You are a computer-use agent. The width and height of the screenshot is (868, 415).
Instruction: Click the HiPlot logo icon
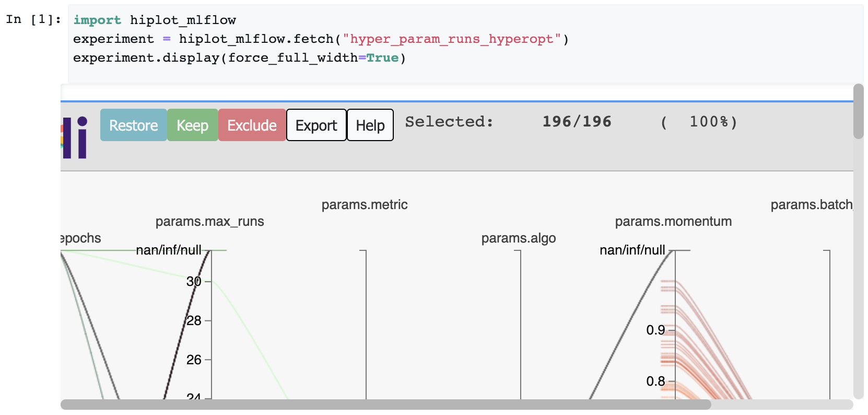[x=75, y=137]
